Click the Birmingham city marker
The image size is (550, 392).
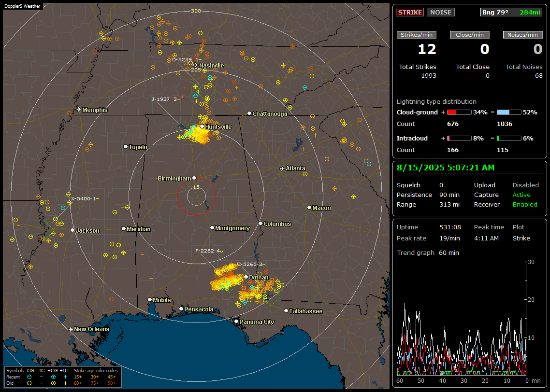pos(194,178)
